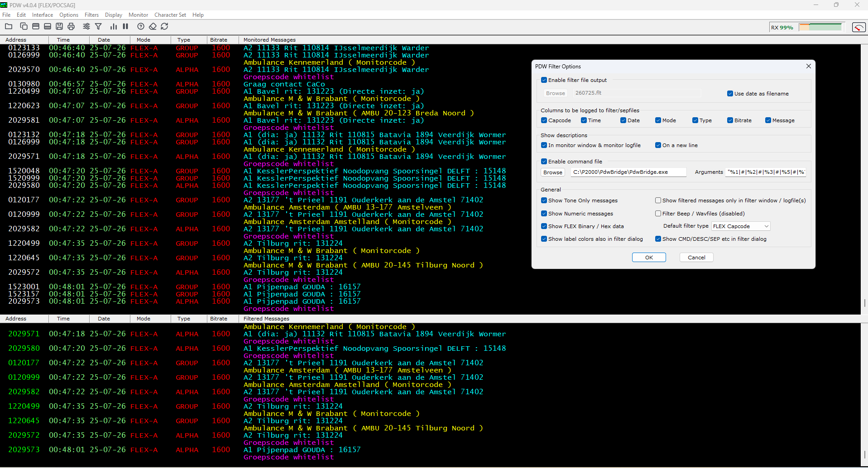Open the Character Set menu
This screenshot has width=868, height=468.
(170, 15)
